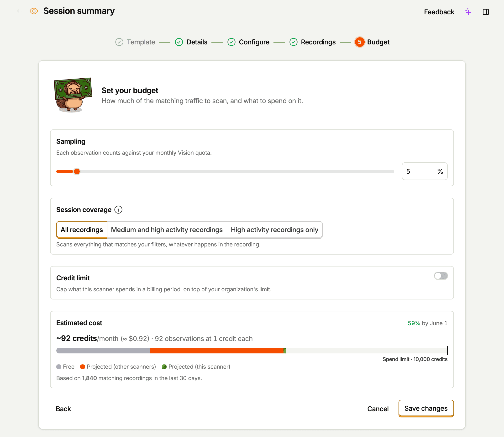This screenshot has height=437, width=504.
Task: Click the Back button
Action: (63, 409)
